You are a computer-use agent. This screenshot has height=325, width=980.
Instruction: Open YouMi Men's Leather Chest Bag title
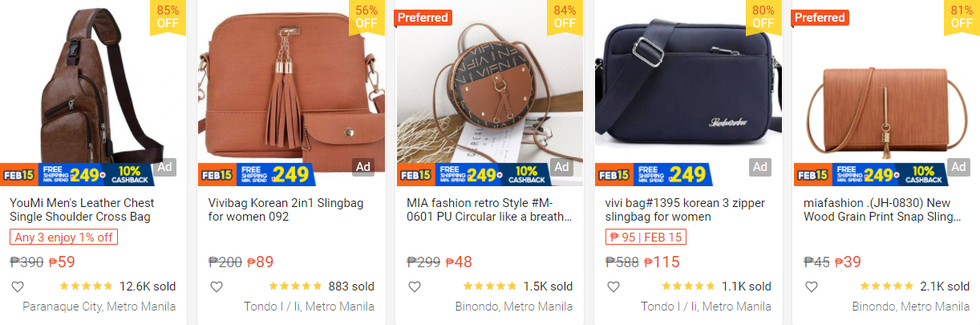82,209
